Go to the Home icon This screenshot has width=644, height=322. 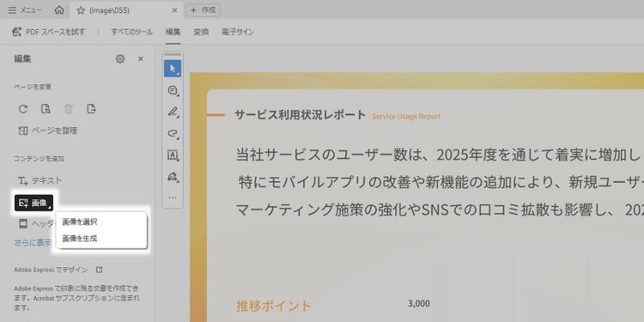59,10
